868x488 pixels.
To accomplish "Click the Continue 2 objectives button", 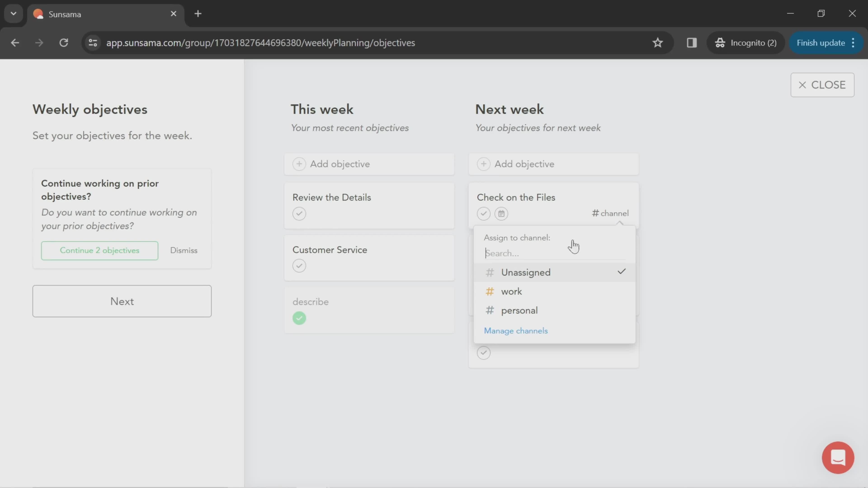I will click(99, 250).
